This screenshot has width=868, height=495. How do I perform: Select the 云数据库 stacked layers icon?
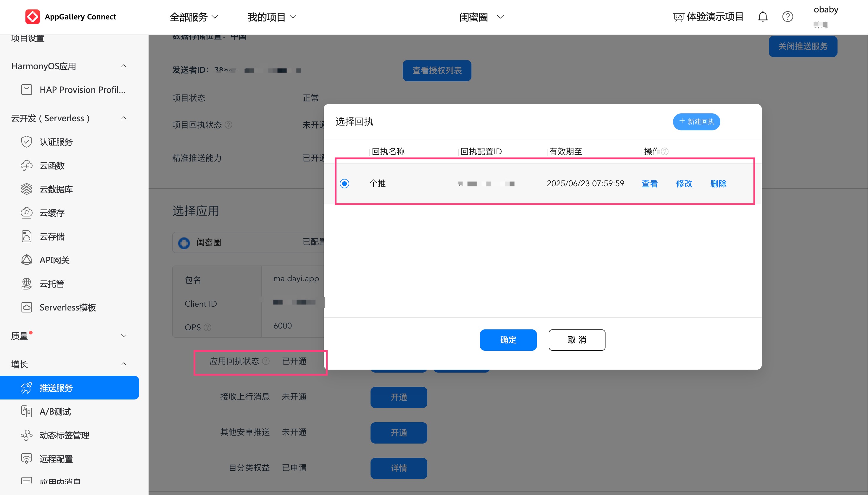click(x=27, y=189)
